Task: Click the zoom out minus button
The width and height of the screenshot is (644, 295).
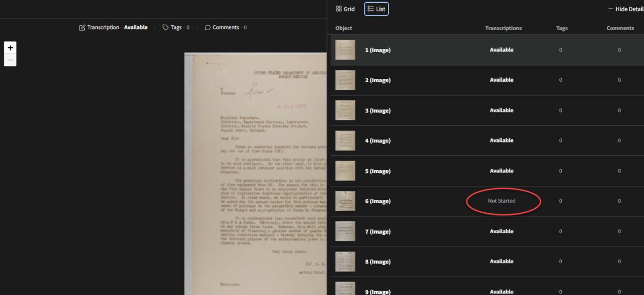Action: pos(10,60)
